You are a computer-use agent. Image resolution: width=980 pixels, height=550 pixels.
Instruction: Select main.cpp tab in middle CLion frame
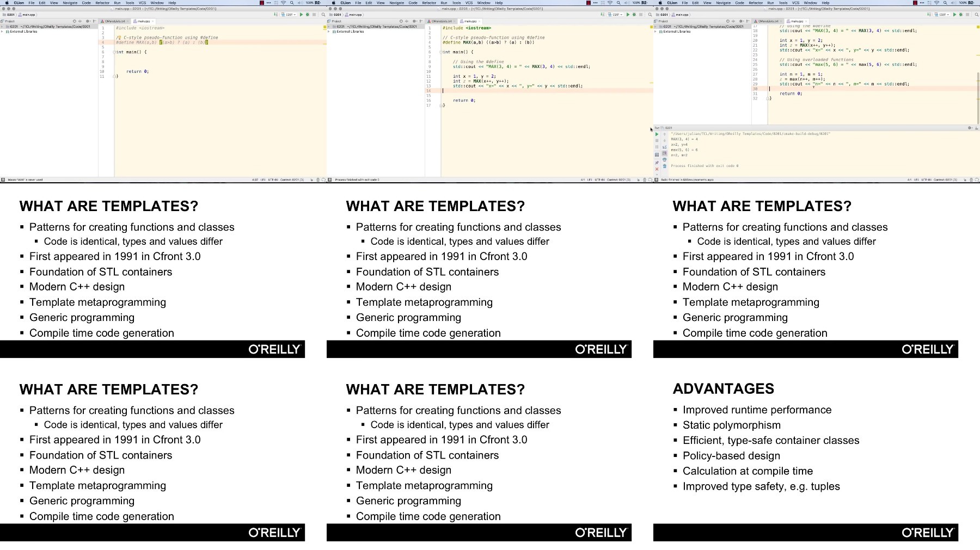[470, 21]
